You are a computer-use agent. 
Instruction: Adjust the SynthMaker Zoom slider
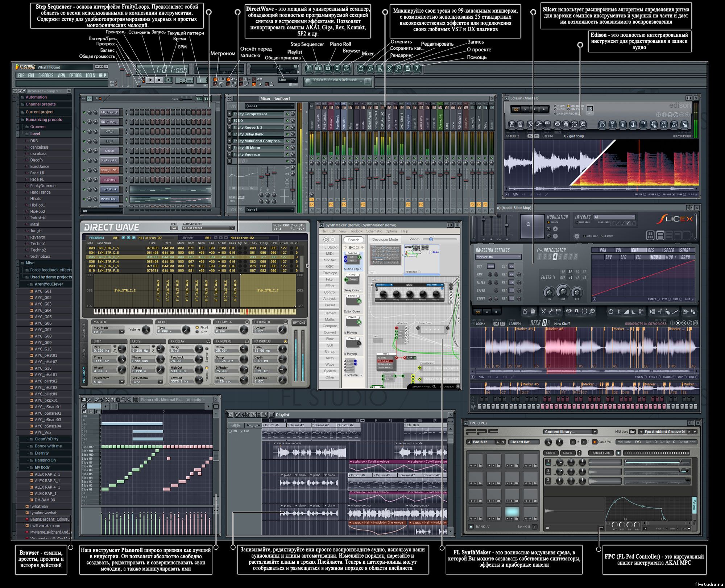[431, 239]
